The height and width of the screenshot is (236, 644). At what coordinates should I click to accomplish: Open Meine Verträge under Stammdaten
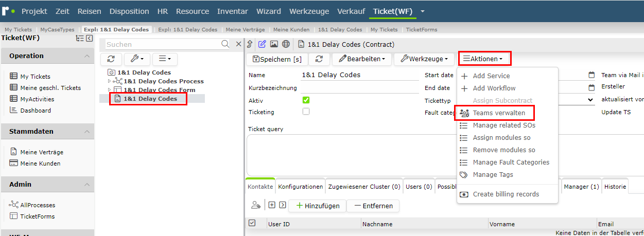click(x=37, y=152)
